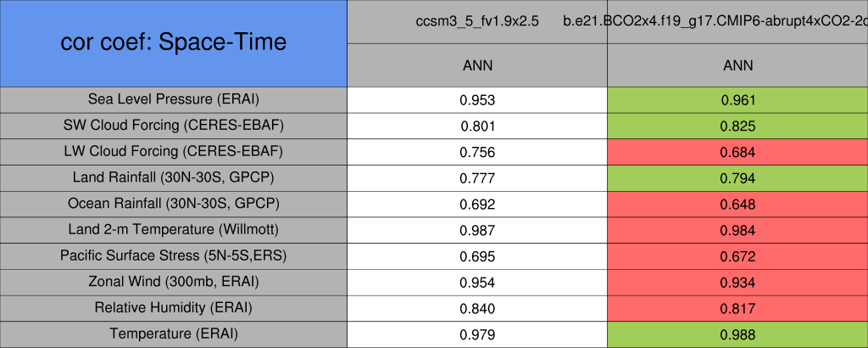Click the 'cor coef: Space-Time' blue header
Screen dimensions: 868x348
(173, 42)
